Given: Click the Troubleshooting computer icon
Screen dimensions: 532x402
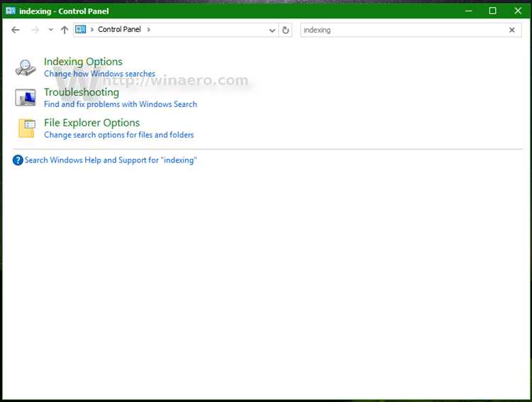Looking at the screenshot, I should coord(26,98).
